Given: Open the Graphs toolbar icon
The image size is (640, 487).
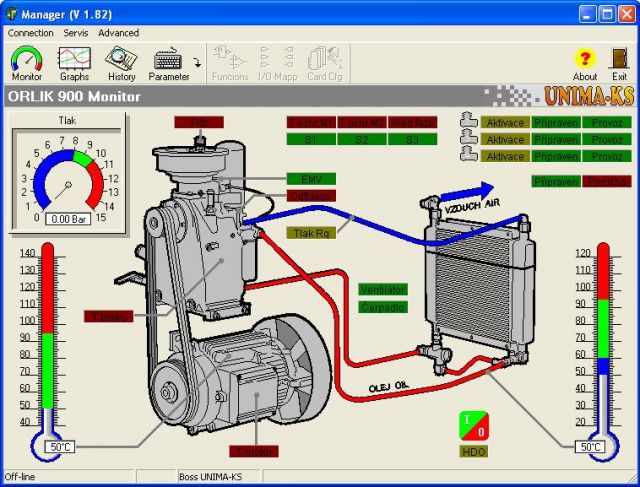Looking at the screenshot, I should tap(74, 63).
